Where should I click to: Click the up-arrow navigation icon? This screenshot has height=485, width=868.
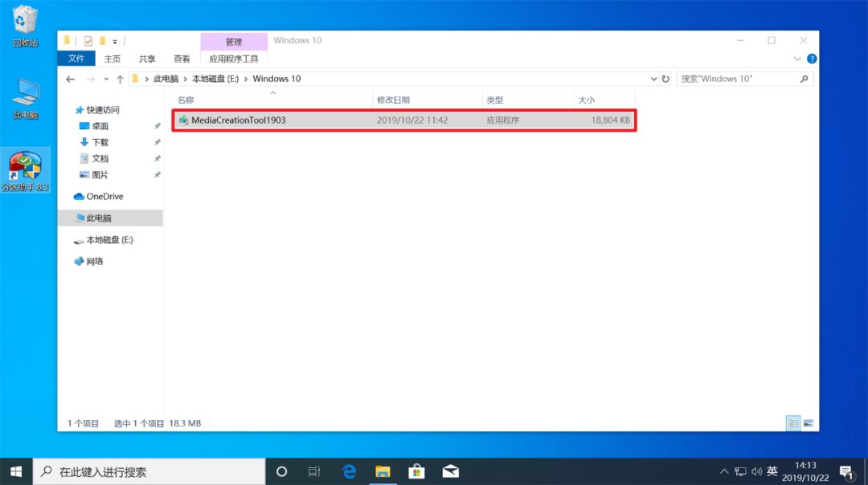point(120,79)
